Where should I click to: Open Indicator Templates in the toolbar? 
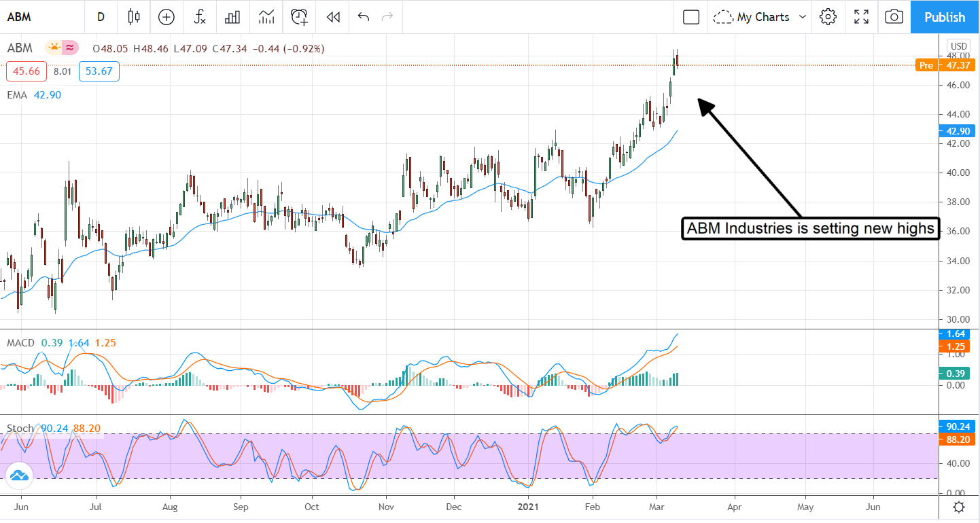[266, 17]
